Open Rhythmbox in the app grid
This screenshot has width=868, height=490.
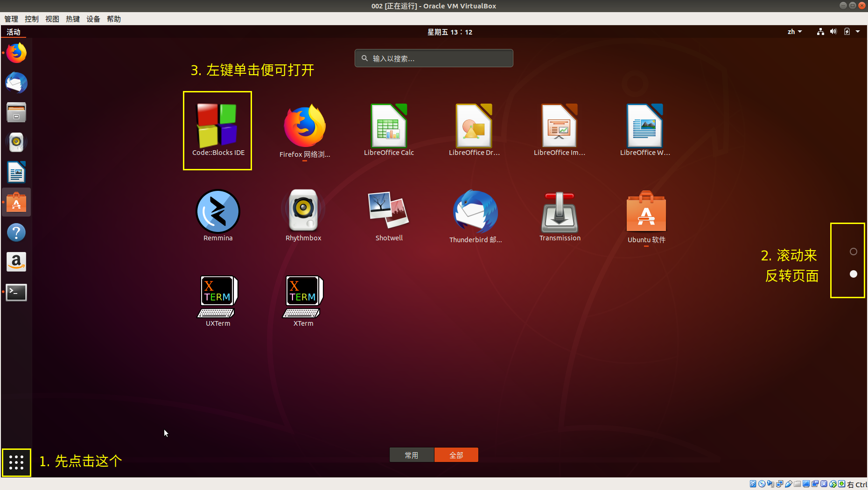[303, 212]
